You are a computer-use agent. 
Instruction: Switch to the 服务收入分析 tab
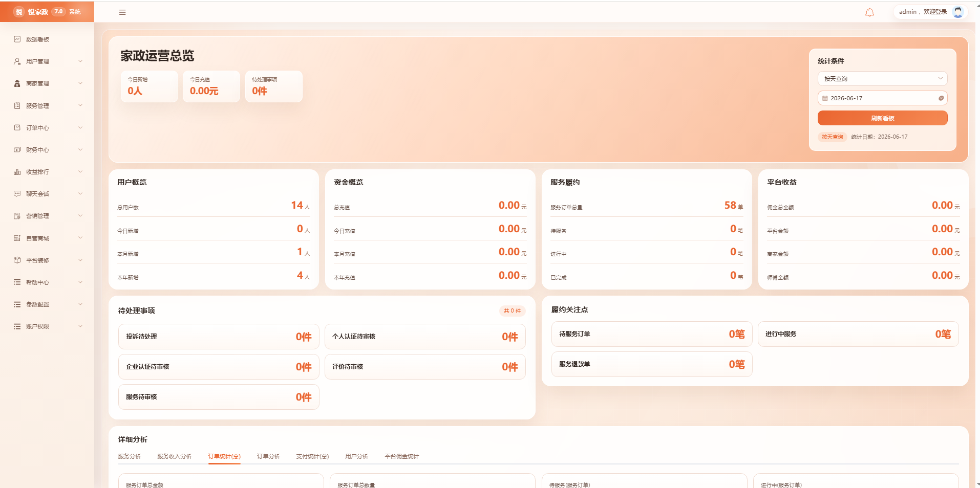click(175, 456)
